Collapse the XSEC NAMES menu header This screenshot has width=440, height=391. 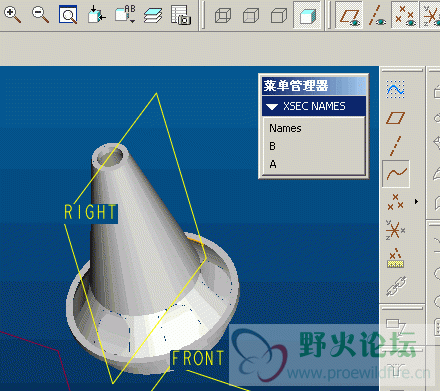point(314,106)
